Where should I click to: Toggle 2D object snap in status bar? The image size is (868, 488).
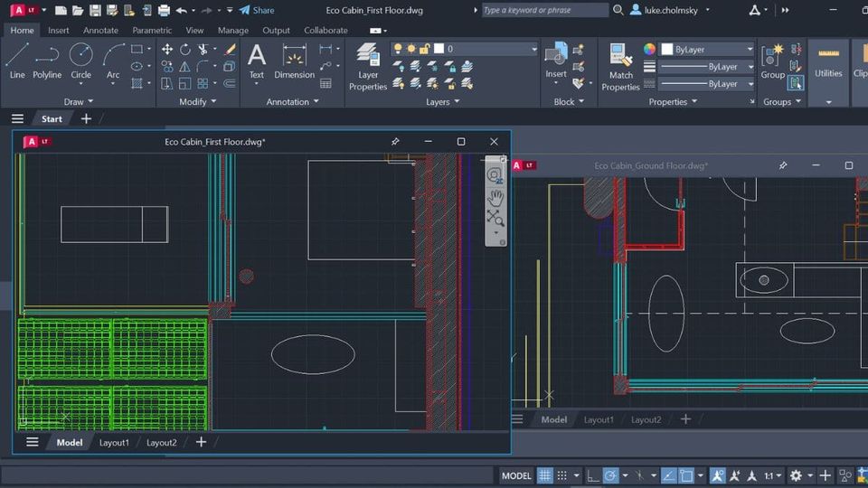686,475
